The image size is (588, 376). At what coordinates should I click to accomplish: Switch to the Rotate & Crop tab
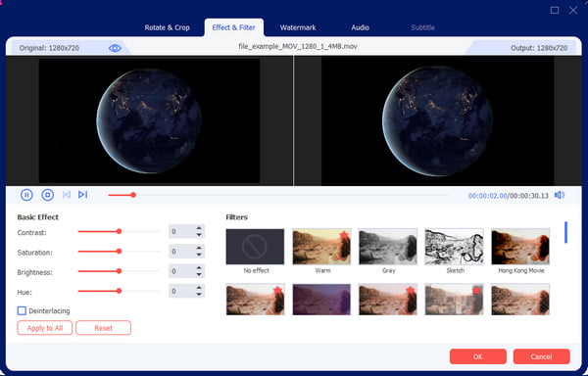(167, 27)
